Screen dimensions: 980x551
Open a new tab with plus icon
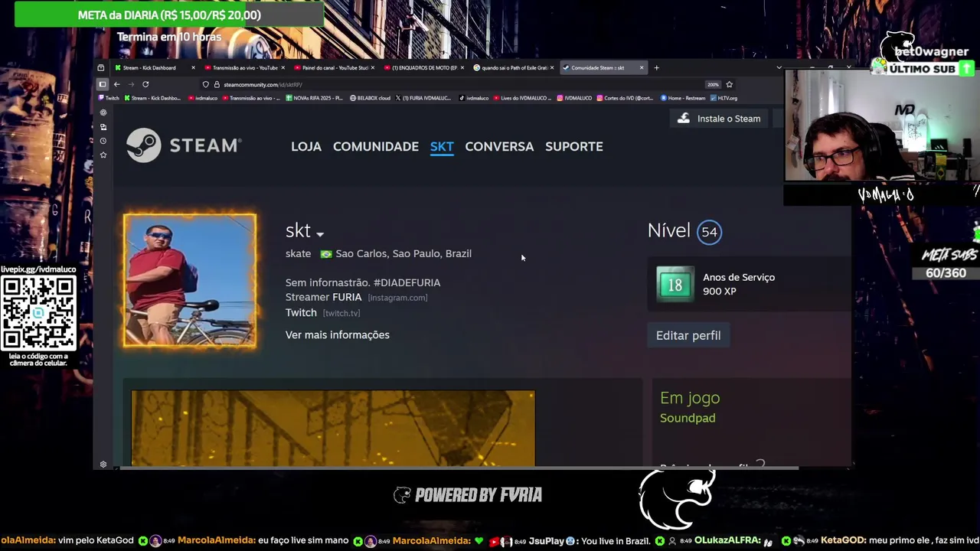tap(656, 67)
